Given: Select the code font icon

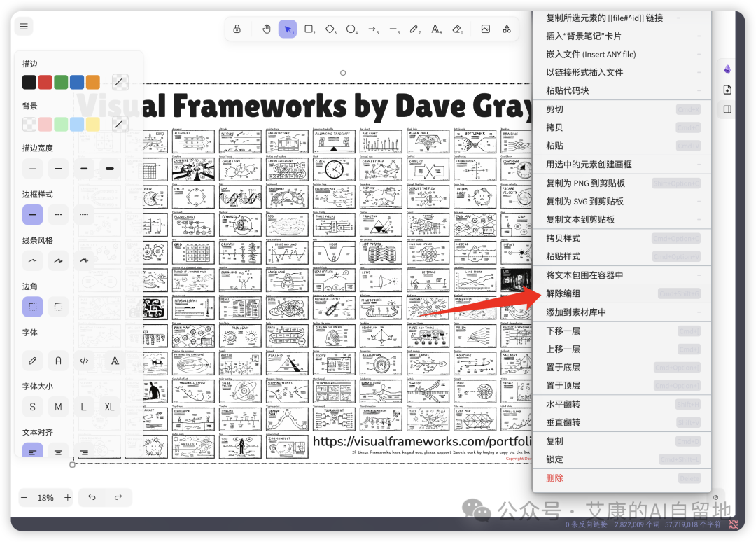Looking at the screenshot, I should 84,361.
